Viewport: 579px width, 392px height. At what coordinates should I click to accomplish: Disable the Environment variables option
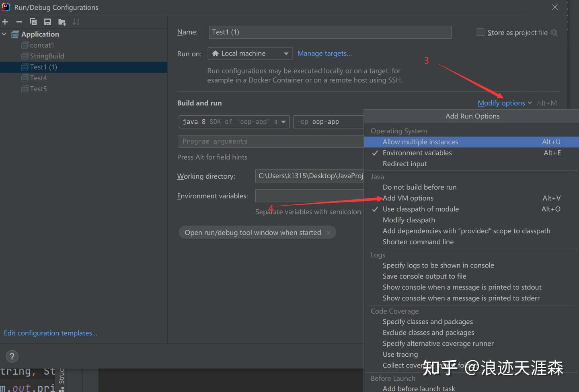[x=417, y=153]
